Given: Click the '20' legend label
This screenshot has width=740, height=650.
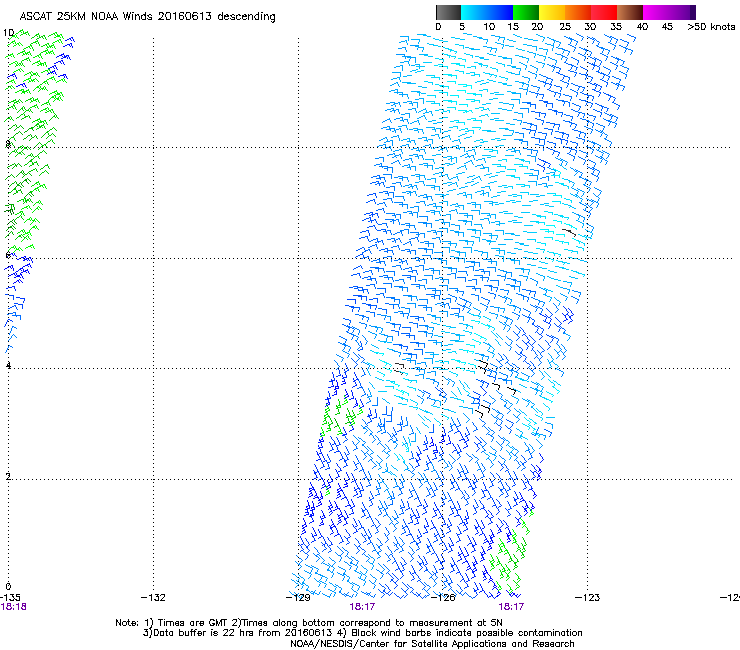Looking at the screenshot, I should coord(538,27).
